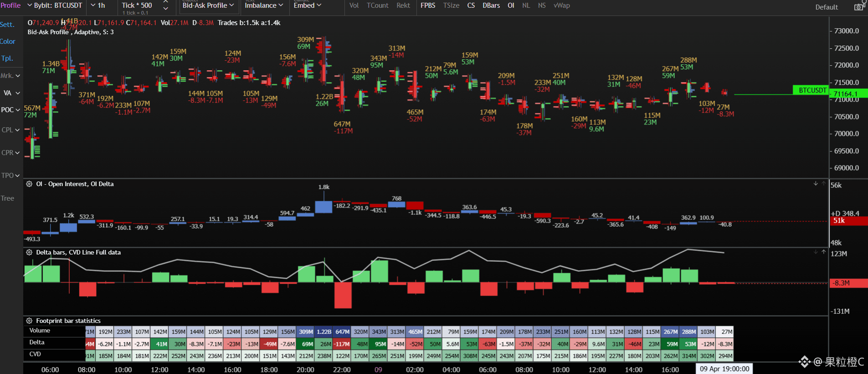The height and width of the screenshot is (374, 868).
Task: Click the red -8.3M delta value marker
Action: (x=848, y=283)
